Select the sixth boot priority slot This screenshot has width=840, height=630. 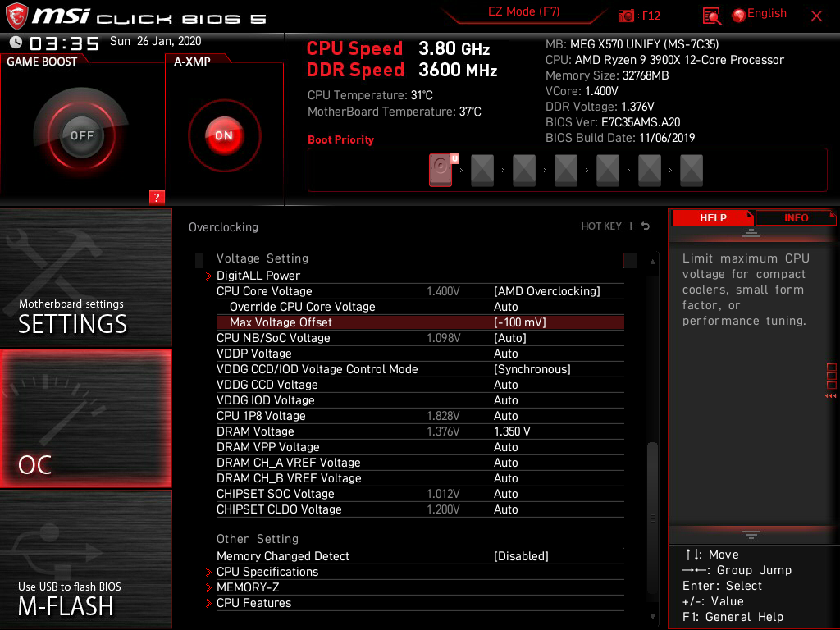coord(650,171)
